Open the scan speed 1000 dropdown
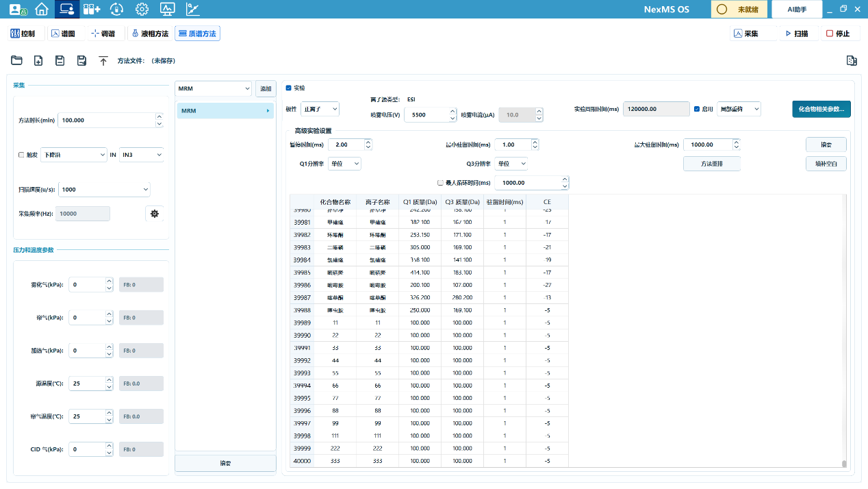This screenshot has width=868, height=489. [x=104, y=189]
